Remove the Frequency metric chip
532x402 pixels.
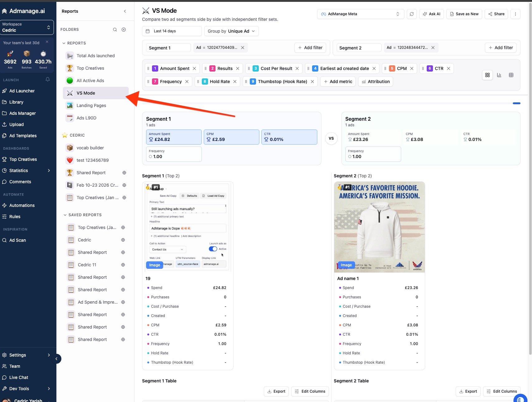(x=187, y=82)
